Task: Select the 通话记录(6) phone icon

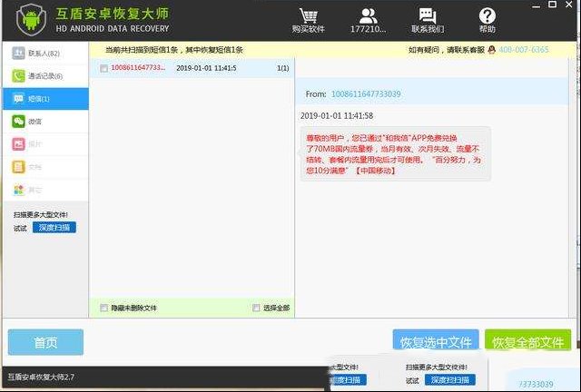Action: point(18,75)
